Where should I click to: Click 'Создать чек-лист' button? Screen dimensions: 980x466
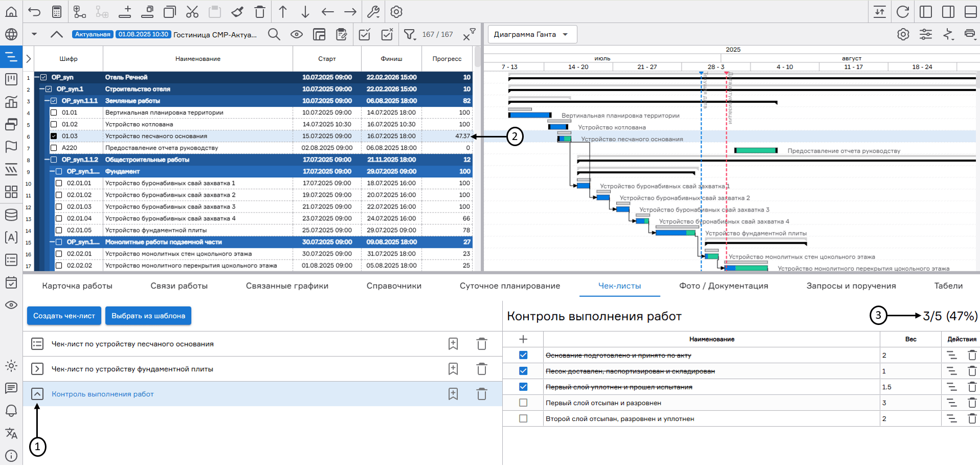coord(64,316)
